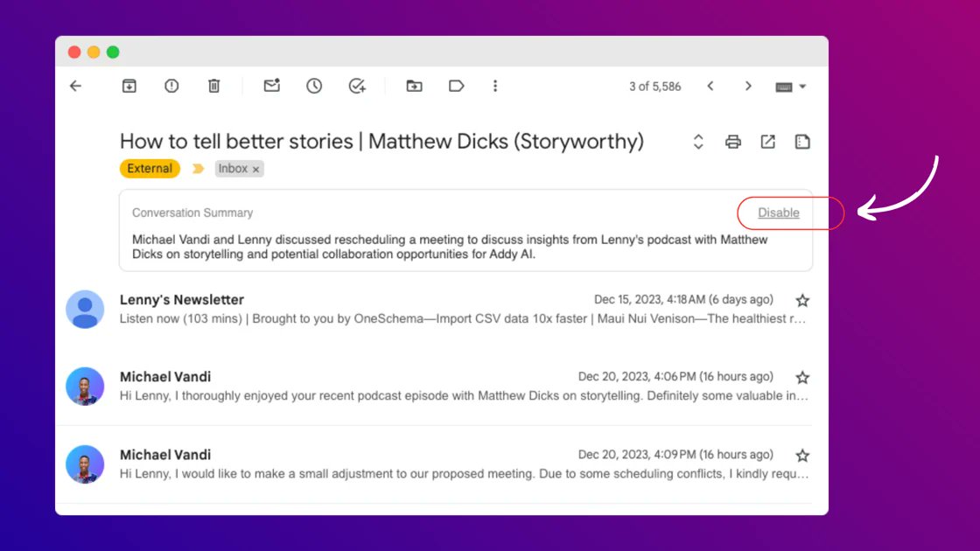Go to older conversation arrow
Viewport: 980px width, 551px height.
(x=748, y=87)
